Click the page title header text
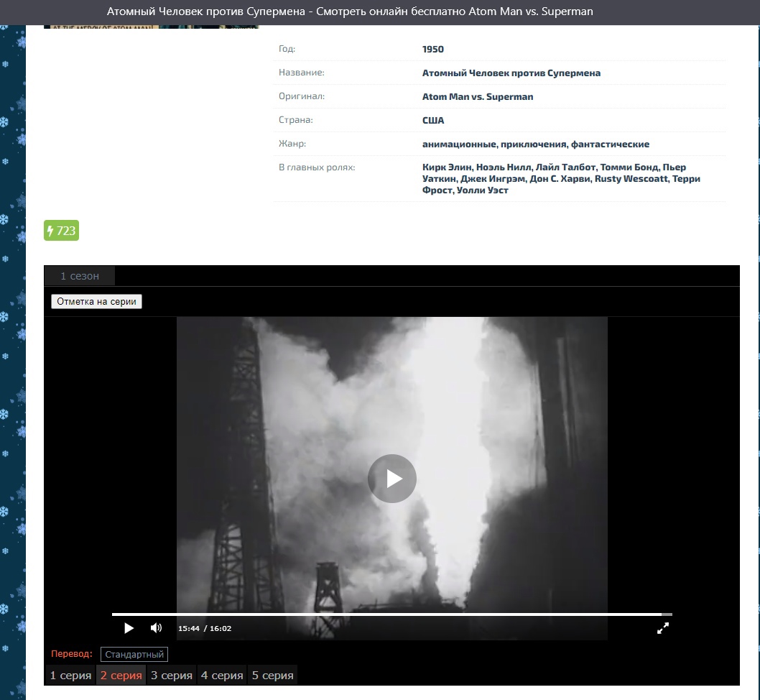The height and width of the screenshot is (700, 760). pos(350,11)
